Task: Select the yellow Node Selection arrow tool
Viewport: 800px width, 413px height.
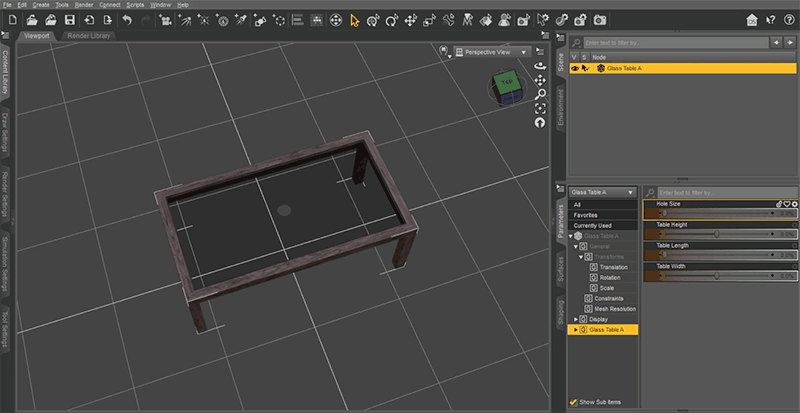Action: pos(355,20)
